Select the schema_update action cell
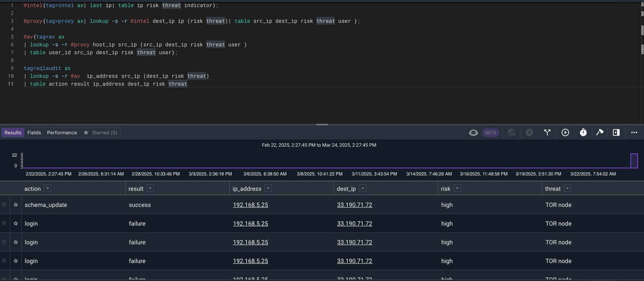This screenshot has width=644, height=281. coord(46,205)
